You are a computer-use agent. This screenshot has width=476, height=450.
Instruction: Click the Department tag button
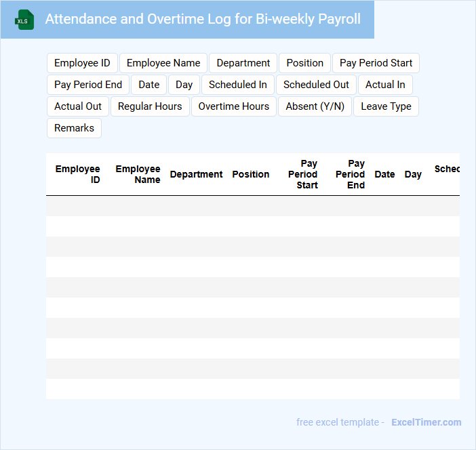tap(243, 63)
